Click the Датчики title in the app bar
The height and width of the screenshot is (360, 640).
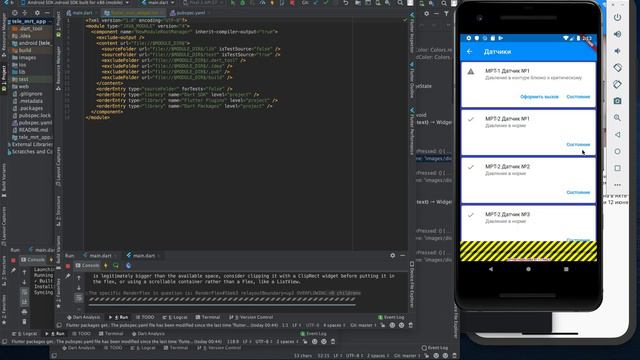pos(497,52)
